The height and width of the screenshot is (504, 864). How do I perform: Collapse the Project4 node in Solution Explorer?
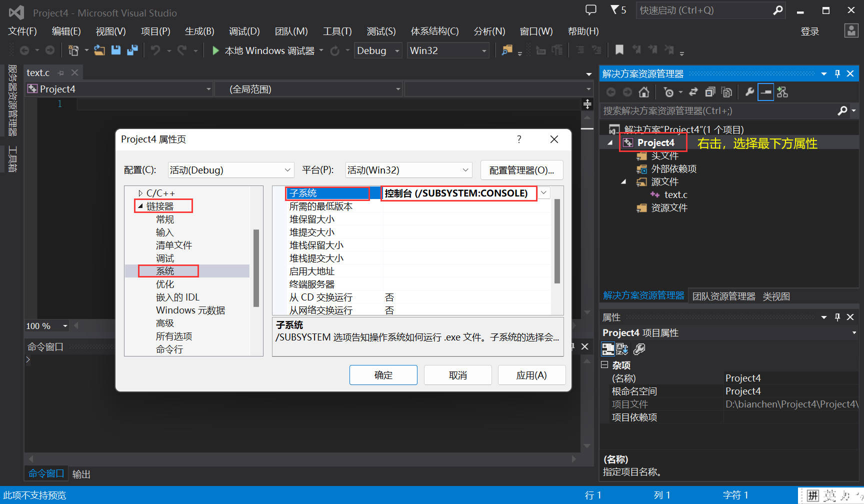pos(609,143)
